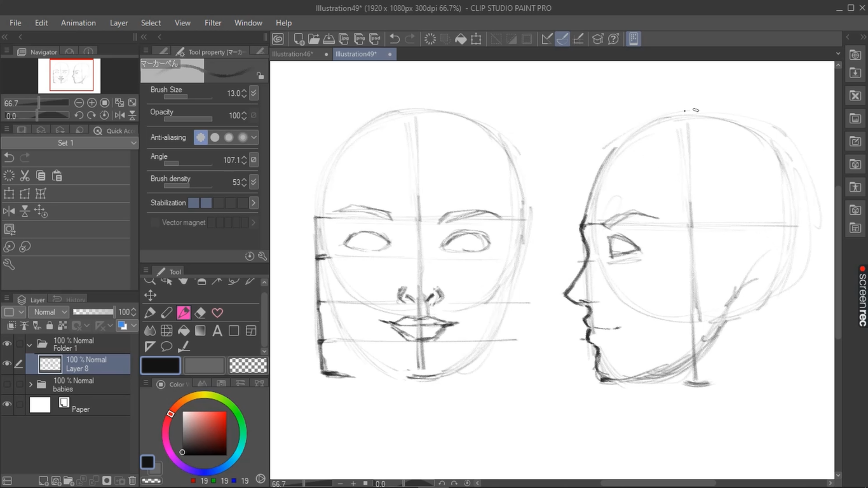Delete layer using the trash icon
868x488 pixels.
point(132,481)
